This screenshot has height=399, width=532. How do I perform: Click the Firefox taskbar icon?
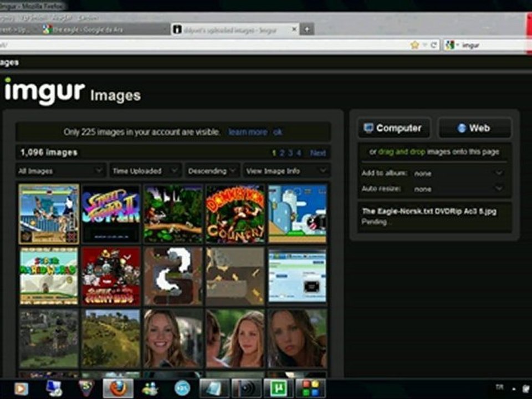(x=118, y=388)
